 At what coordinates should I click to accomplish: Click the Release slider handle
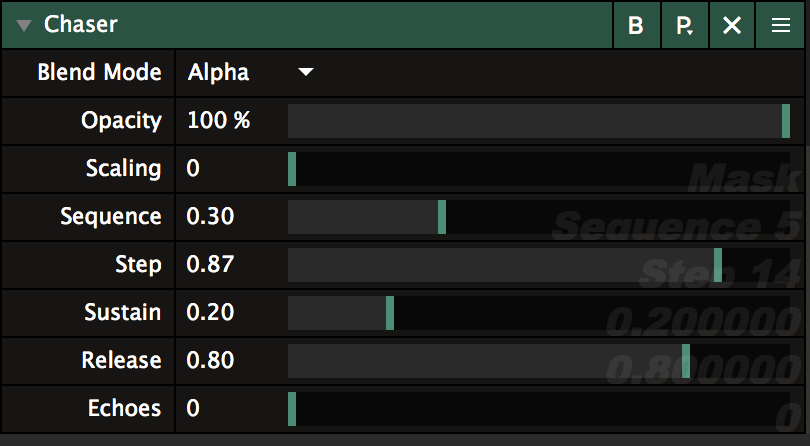coord(686,360)
